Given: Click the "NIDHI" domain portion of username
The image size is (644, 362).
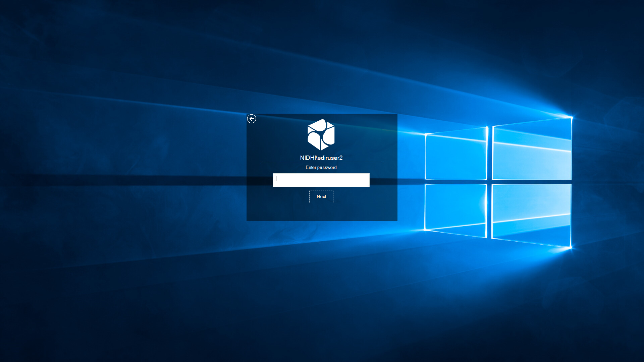Looking at the screenshot, I should point(307,158).
